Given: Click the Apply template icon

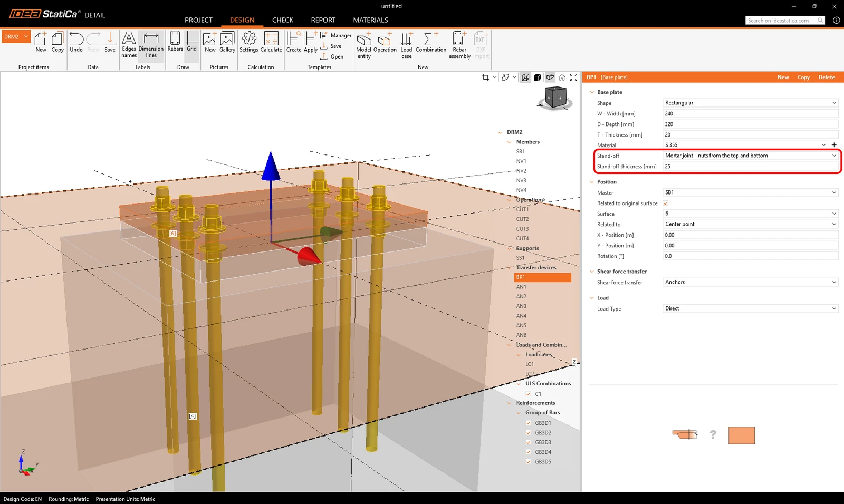Looking at the screenshot, I should point(311,42).
